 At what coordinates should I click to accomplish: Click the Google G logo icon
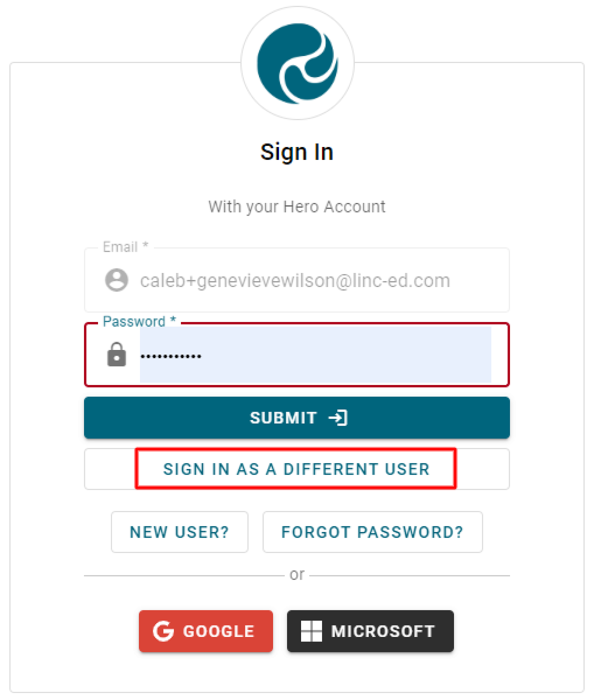click(163, 631)
